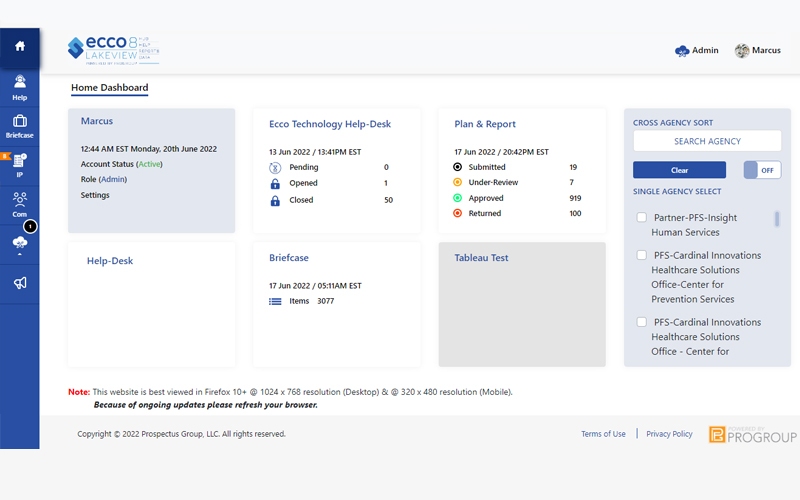Screen dimensions: 800x500
Task: Toggle the cross agency OFF switch
Action: (x=762, y=170)
